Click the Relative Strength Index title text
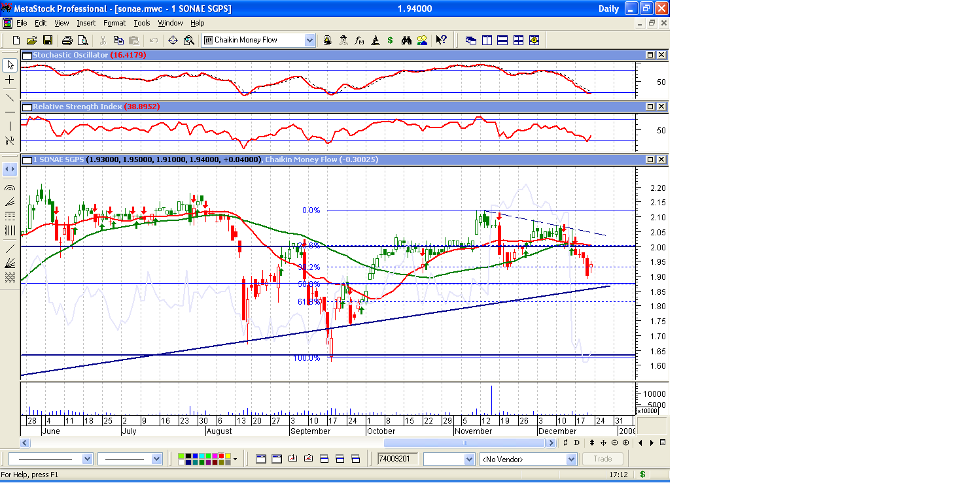 tap(77, 107)
